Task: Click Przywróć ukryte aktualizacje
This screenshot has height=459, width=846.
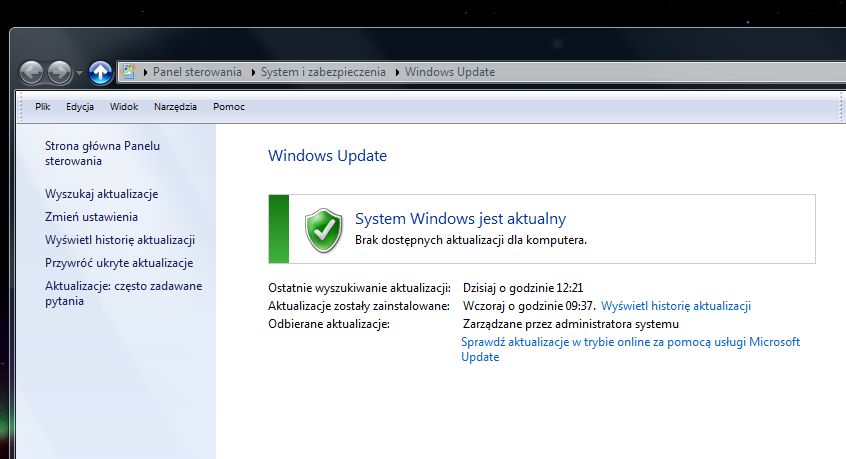Action: [119, 263]
